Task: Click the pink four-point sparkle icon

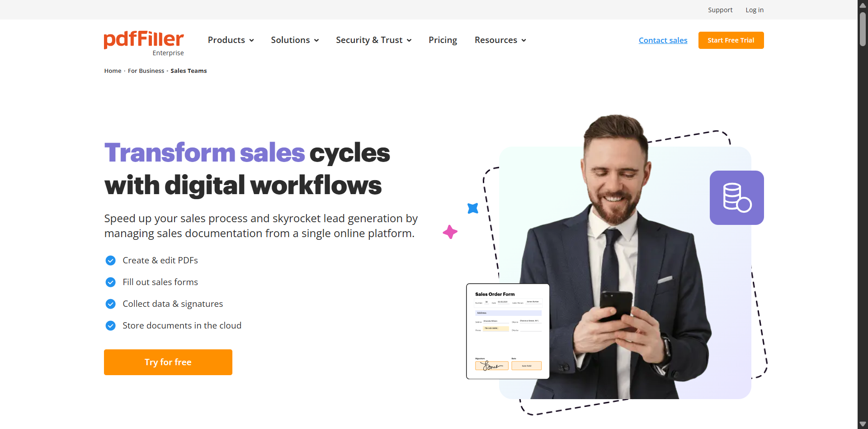Action: [450, 232]
